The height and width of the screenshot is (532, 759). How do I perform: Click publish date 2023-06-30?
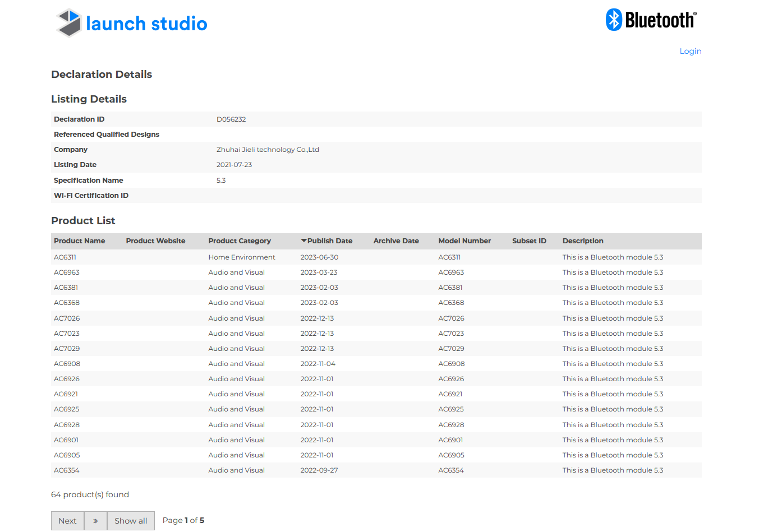click(319, 257)
